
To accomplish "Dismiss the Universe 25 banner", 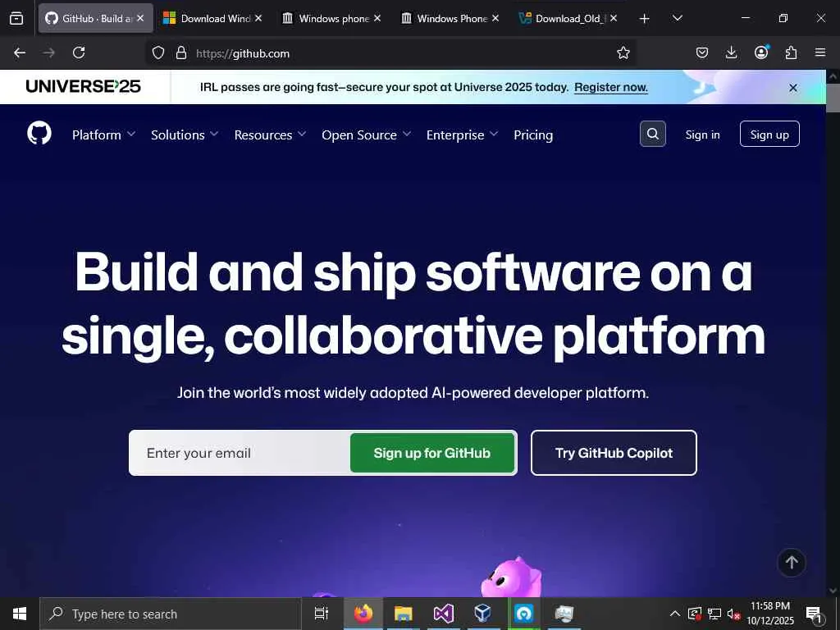I will (x=793, y=87).
